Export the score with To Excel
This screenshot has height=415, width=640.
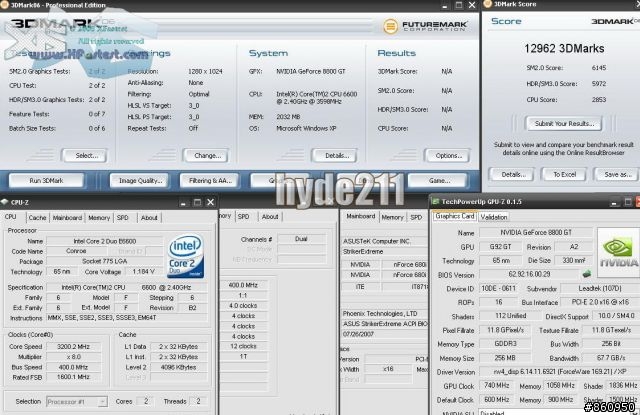(564, 174)
